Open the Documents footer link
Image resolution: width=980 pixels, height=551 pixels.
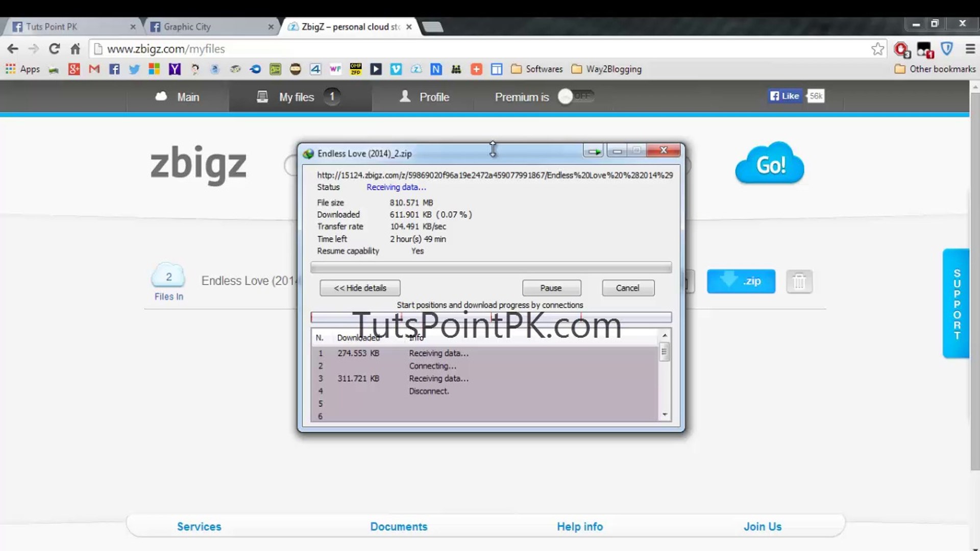399,527
